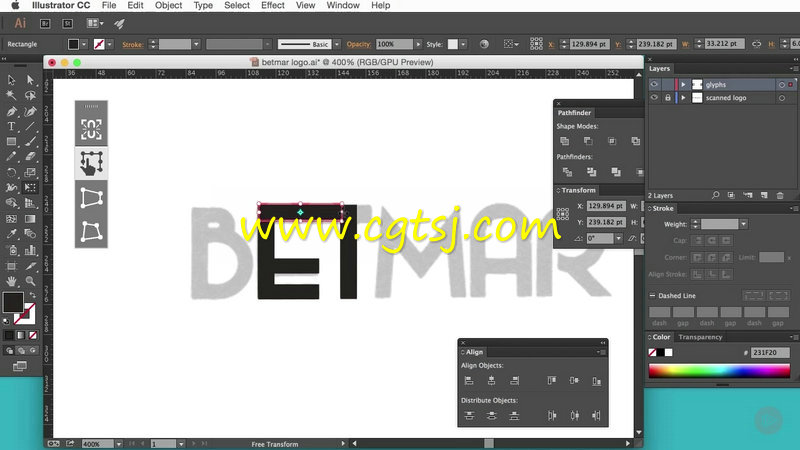Click Horizontal Align Center icon
Image resolution: width=800 pixels, height=450 pixels.
[x=491, y=381]
